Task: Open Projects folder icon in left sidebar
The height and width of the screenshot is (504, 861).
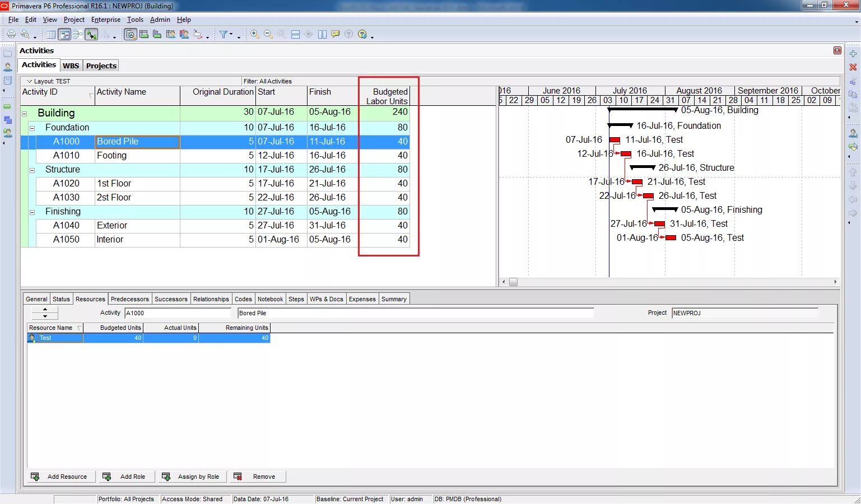Action: pos(8,54)
